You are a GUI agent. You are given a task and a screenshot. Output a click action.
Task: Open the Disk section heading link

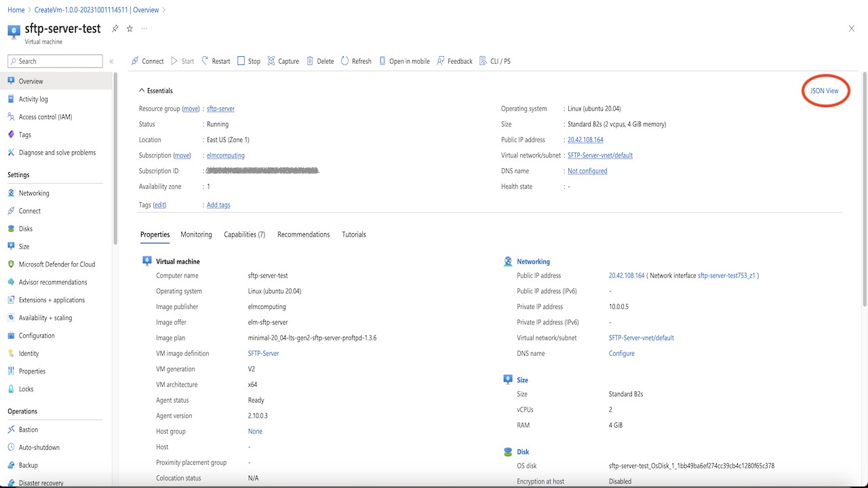[x=523, y=452]
